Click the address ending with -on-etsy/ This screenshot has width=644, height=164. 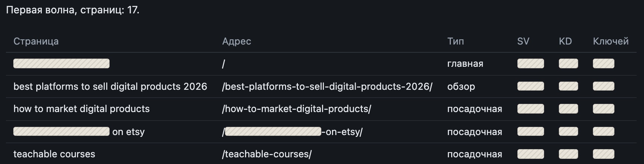pyautogui.click(x=292, y=132)
